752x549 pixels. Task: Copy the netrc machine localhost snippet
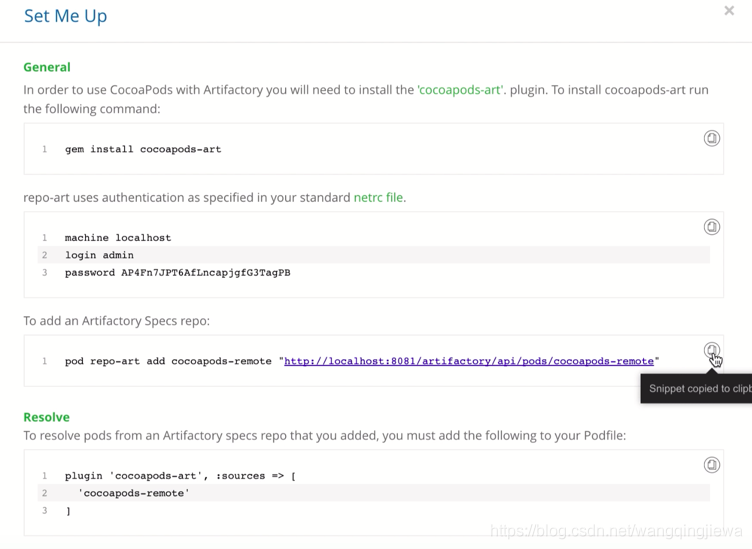(x=711, y=226)
